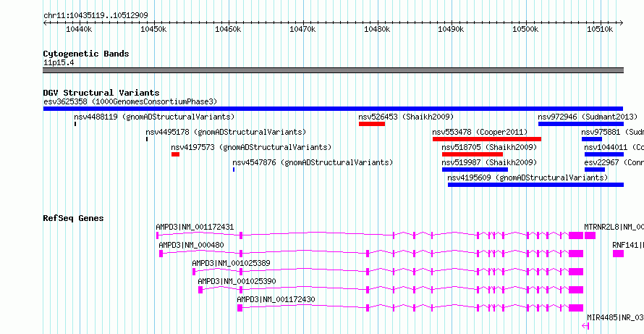This screenshot has width=644, height=334.
Task: Click the nsv553478 (Cooper2011) label
Action: (480, 132)
